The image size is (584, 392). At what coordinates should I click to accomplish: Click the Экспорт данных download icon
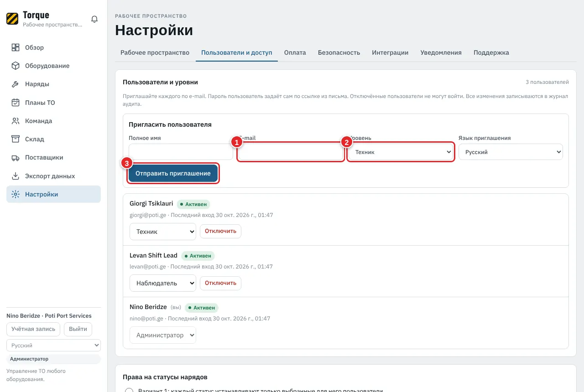[16, 176]
